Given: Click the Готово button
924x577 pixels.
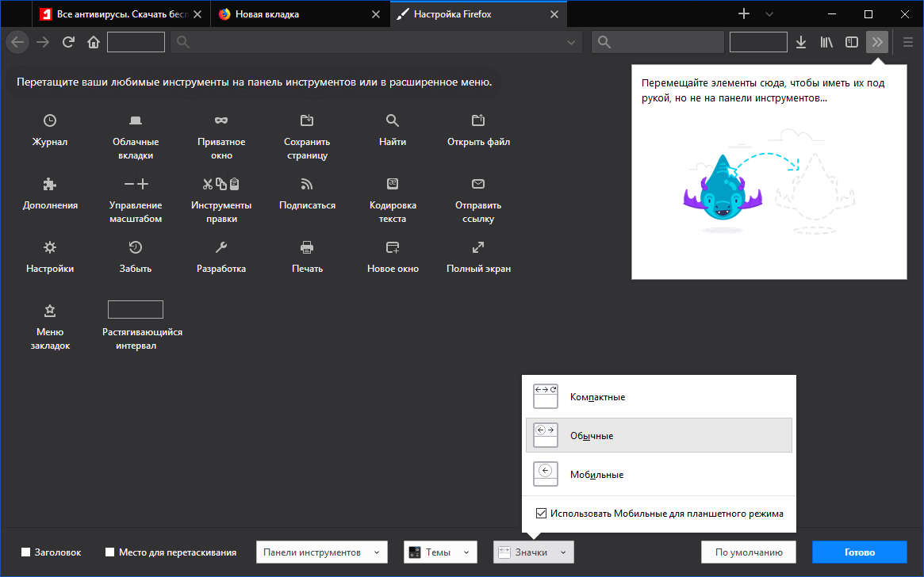Looking at the screenshot, I should coord(859,552).
